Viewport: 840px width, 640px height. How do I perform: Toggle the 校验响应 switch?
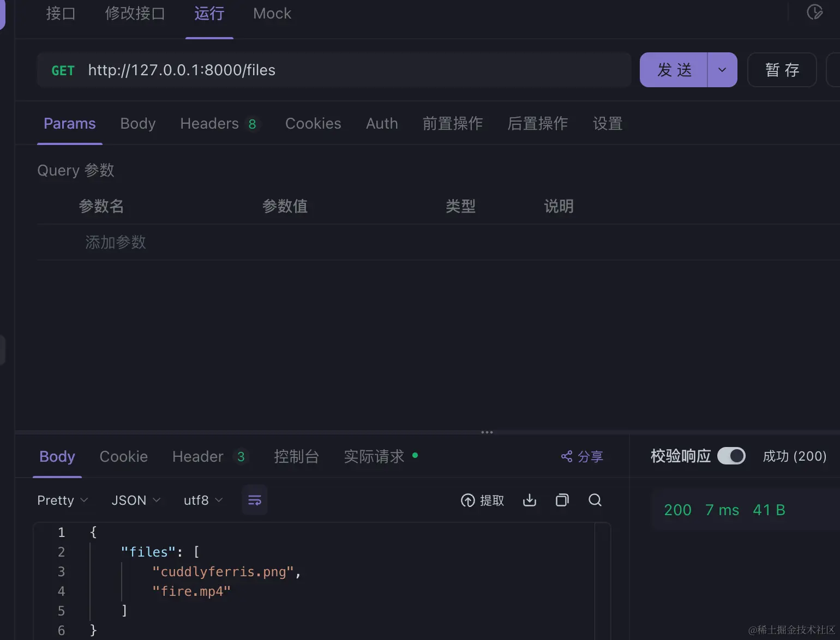coord(731,456)
